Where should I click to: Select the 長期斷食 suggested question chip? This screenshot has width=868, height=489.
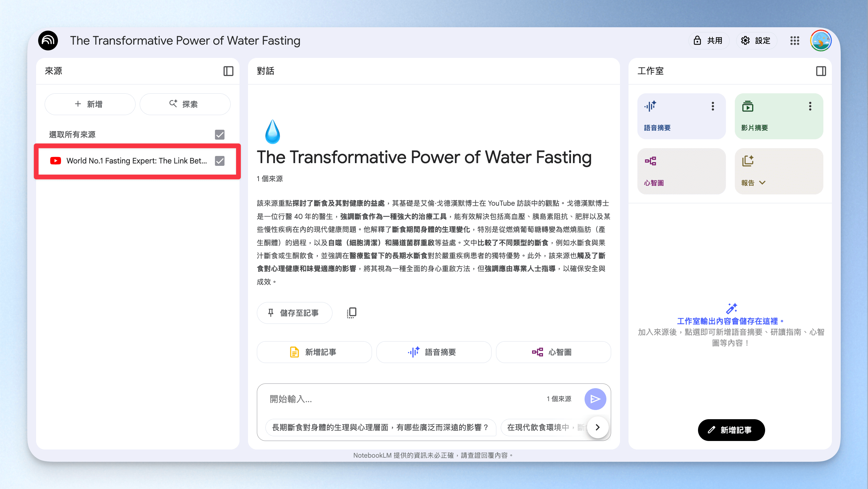point(380,427)
